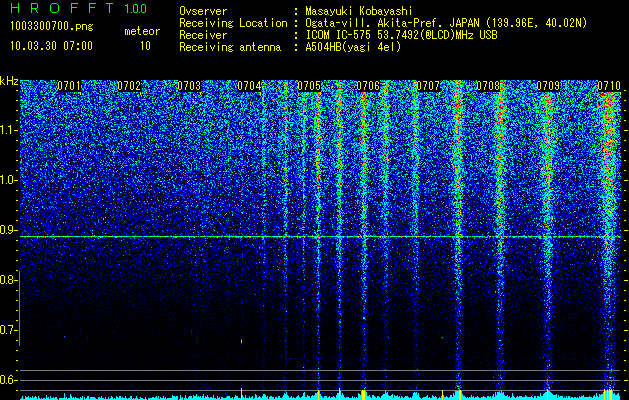Click the 1.0 frequency axis label

click(x=8, y=180)
